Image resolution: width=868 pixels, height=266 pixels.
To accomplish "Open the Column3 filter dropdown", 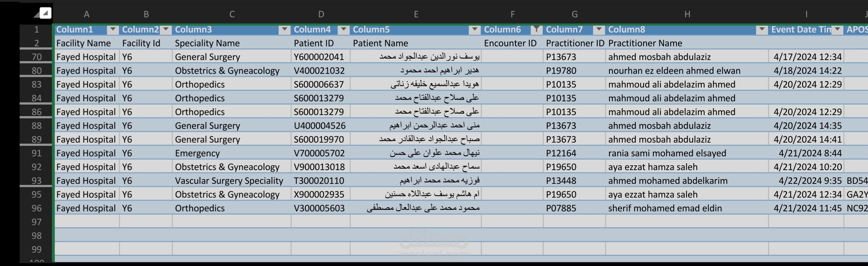I will (285, 29).
